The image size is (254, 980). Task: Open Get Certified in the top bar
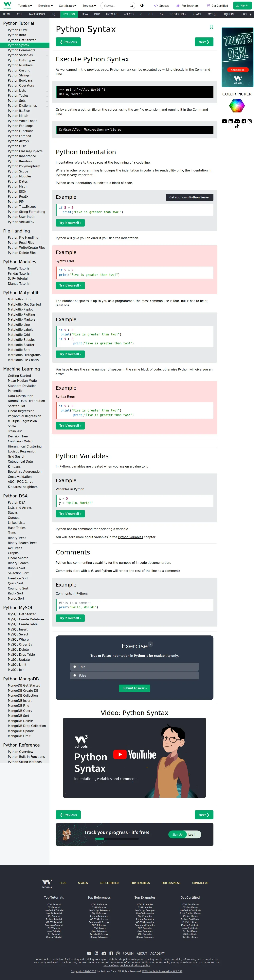(x=217, y=6)
